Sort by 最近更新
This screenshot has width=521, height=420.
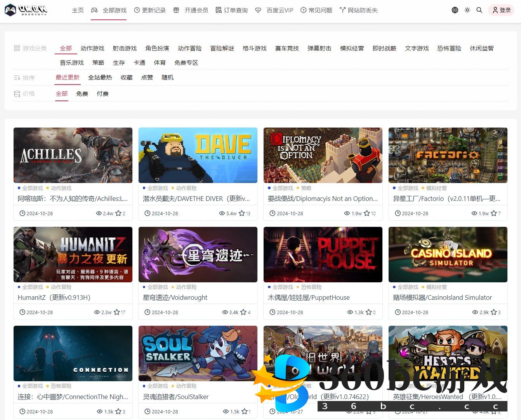pos(68,77)
